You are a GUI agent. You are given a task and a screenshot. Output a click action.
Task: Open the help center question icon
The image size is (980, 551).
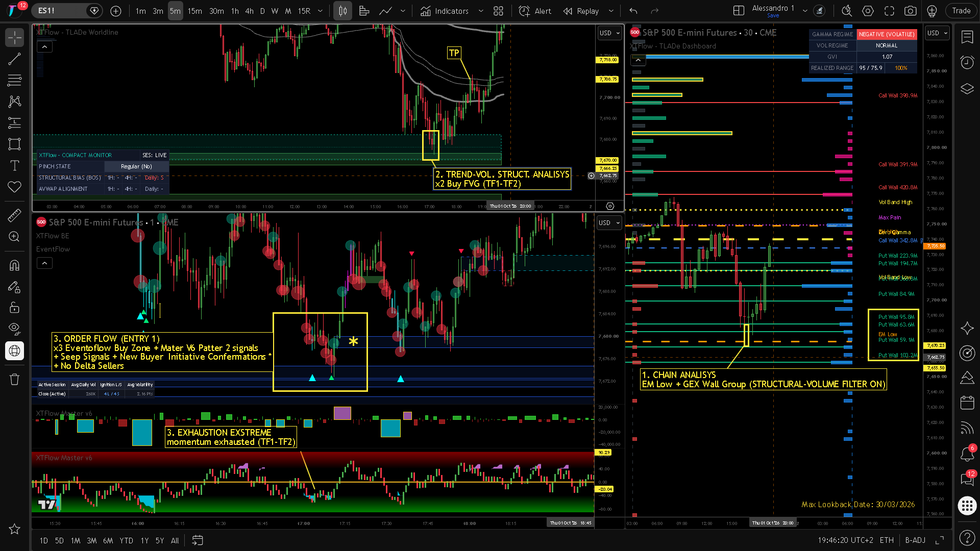[967, 537]
